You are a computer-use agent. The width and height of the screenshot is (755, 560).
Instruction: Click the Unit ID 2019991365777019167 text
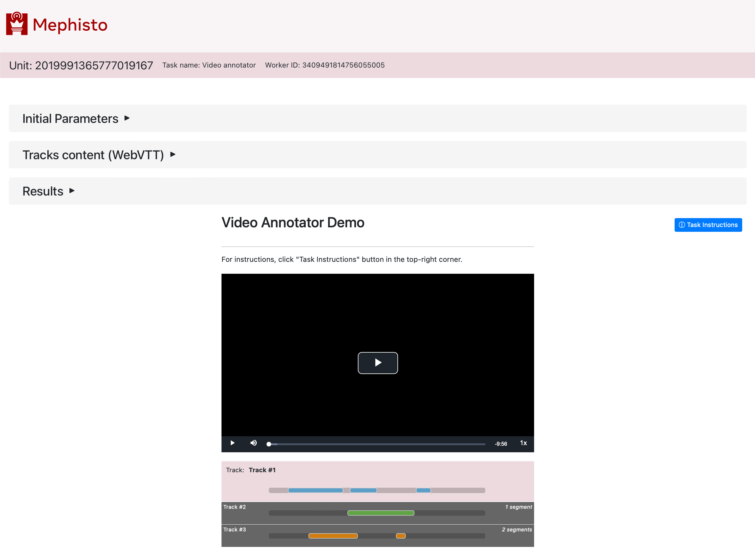81,65
